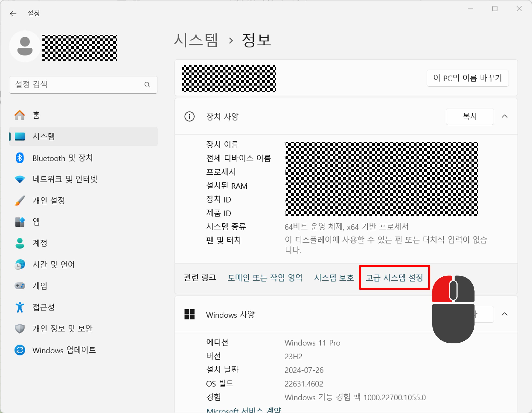Click the 시스템 종류 label

coord(226,227)
